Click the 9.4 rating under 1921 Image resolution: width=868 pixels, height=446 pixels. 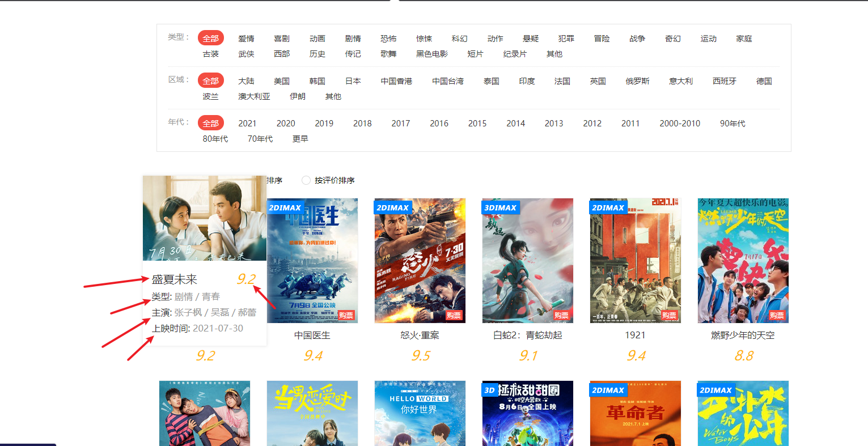pos(636,355)
